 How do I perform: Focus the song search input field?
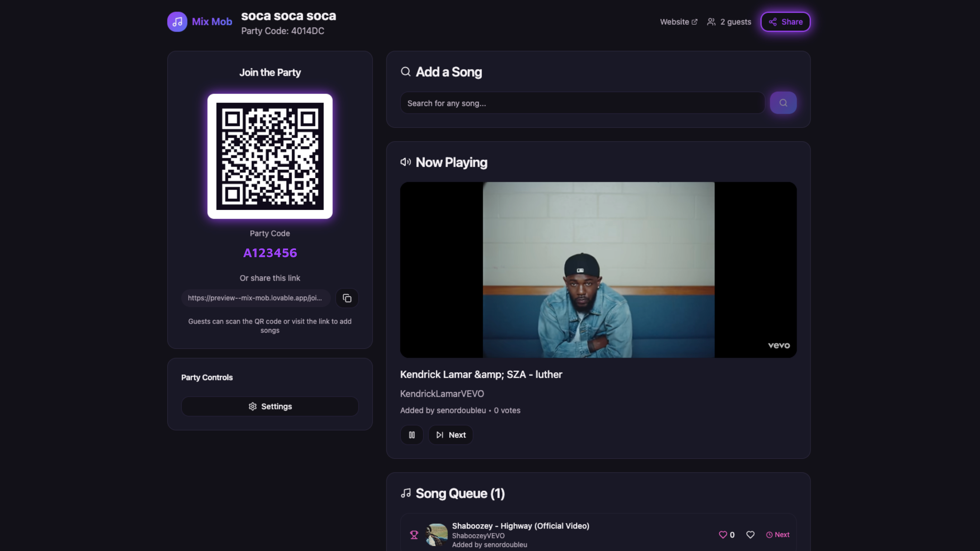click(x=582, y=103)
